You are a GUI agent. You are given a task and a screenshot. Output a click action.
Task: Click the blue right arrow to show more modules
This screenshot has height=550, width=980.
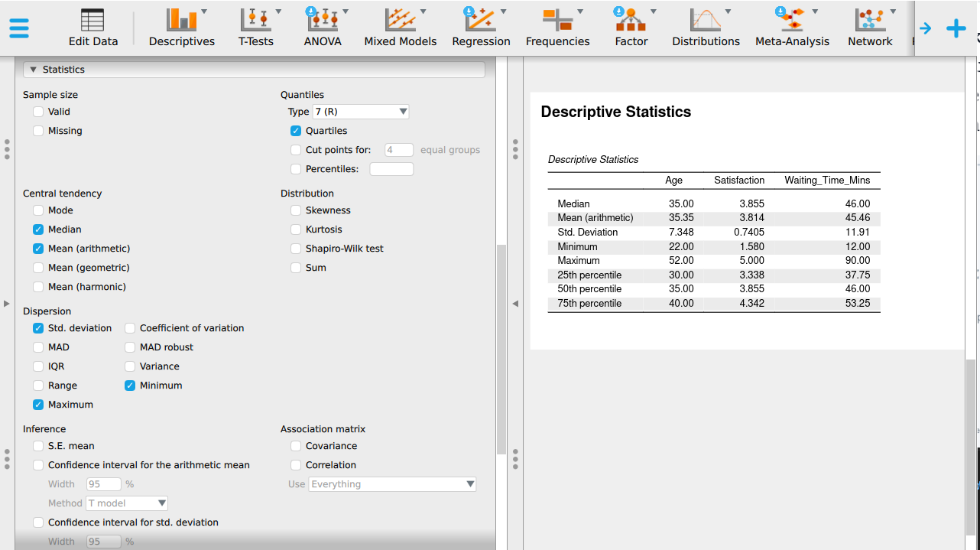(x=926, y=29)
